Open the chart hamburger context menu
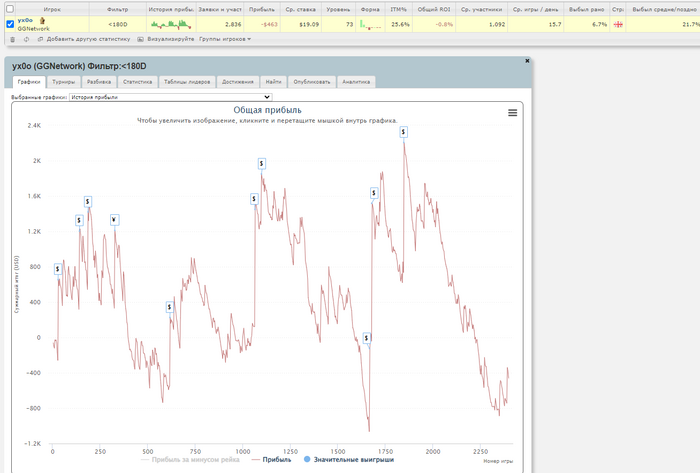 [x=512, y=113]
